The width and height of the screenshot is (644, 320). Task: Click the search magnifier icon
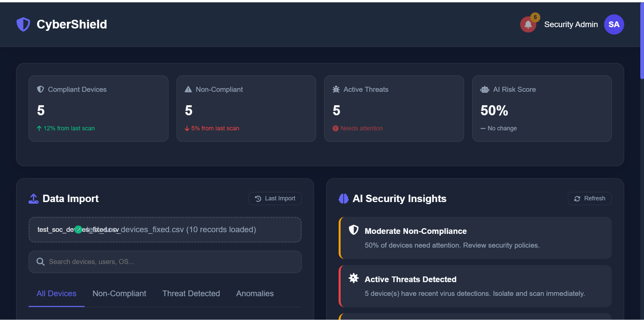[41, 262]
